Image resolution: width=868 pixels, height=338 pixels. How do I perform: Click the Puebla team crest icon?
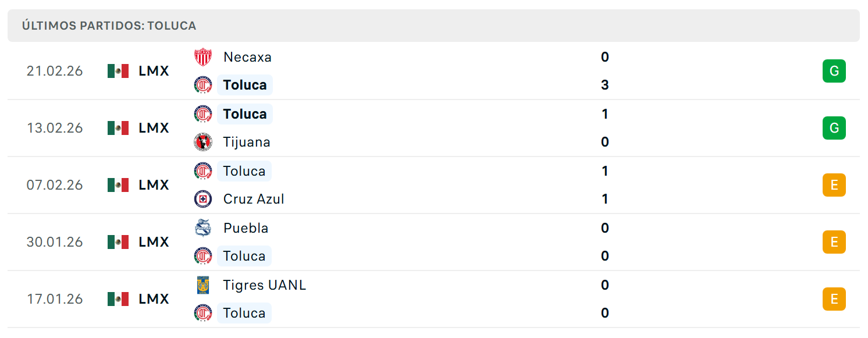point(203,228)
